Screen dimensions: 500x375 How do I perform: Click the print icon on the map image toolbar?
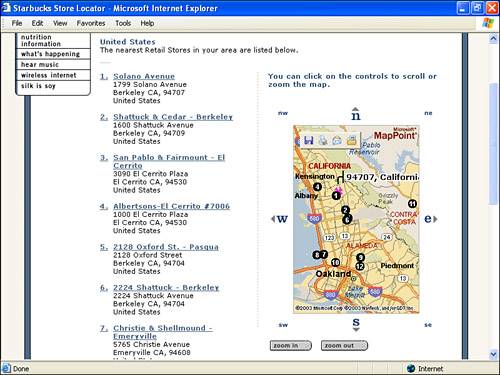[x=323, y=140]
